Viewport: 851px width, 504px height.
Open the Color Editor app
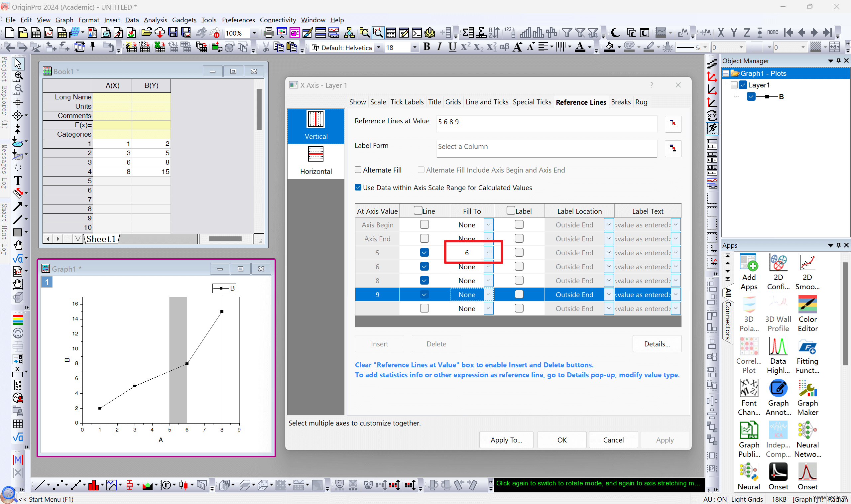807,314
